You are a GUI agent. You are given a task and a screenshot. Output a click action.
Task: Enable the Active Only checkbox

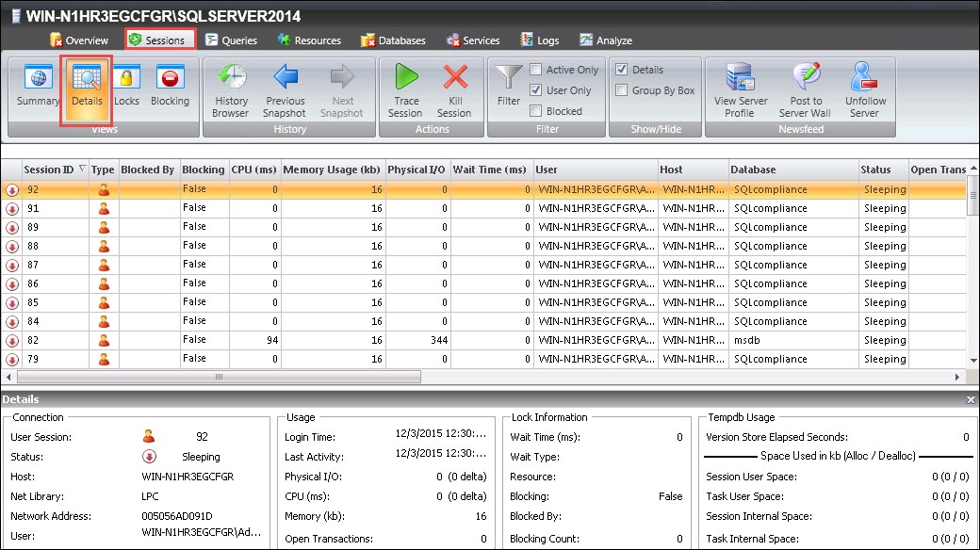point(536,70)
